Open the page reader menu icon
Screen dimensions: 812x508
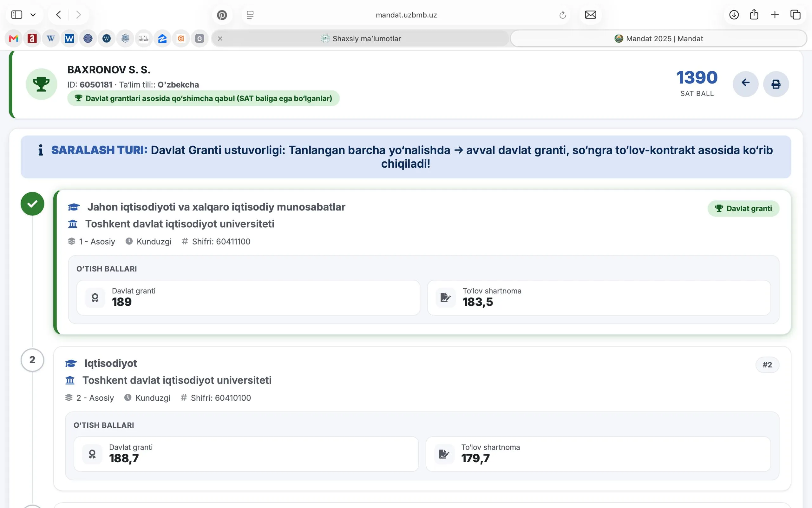click(250, 15)
